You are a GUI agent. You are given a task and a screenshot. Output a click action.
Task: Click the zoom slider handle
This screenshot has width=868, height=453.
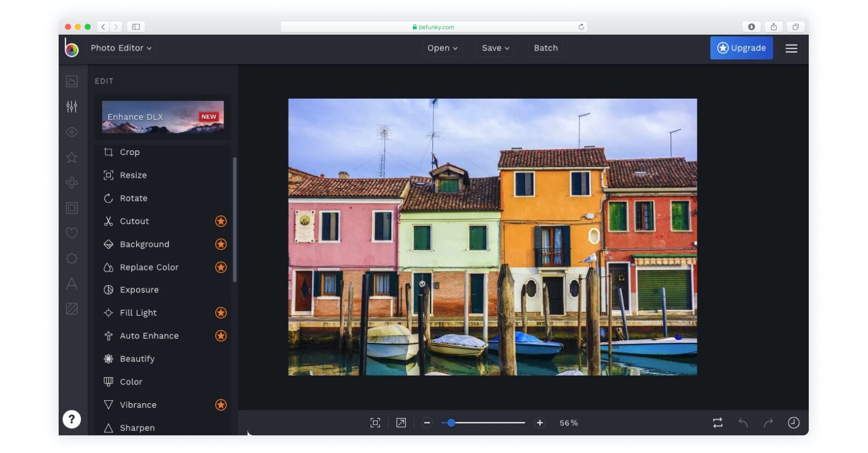click(450, 422)
